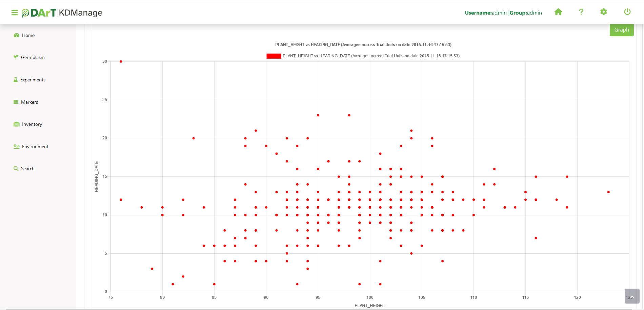Click the Markers sidebar icon
Screen dimensions: 644x310
click(x=16, y=102)
